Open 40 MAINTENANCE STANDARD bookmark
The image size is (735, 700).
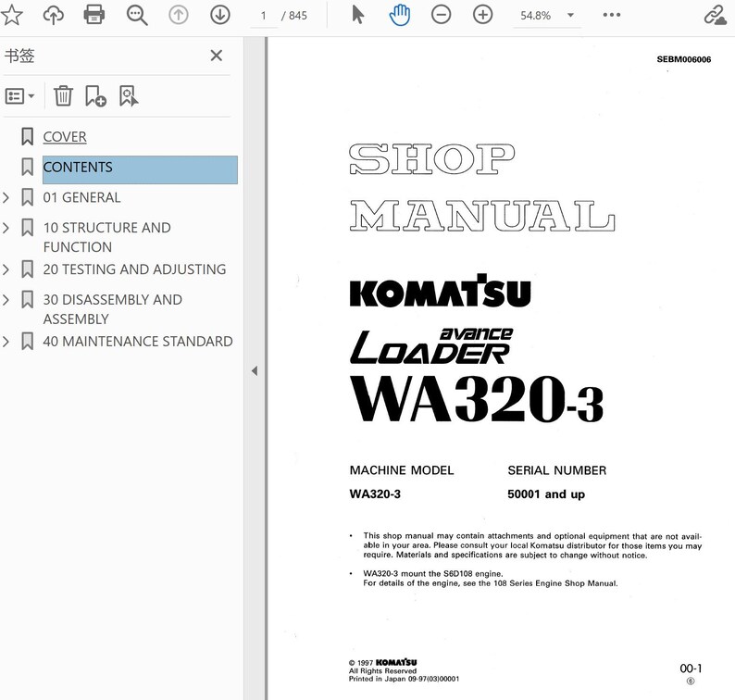click(138, 342)
